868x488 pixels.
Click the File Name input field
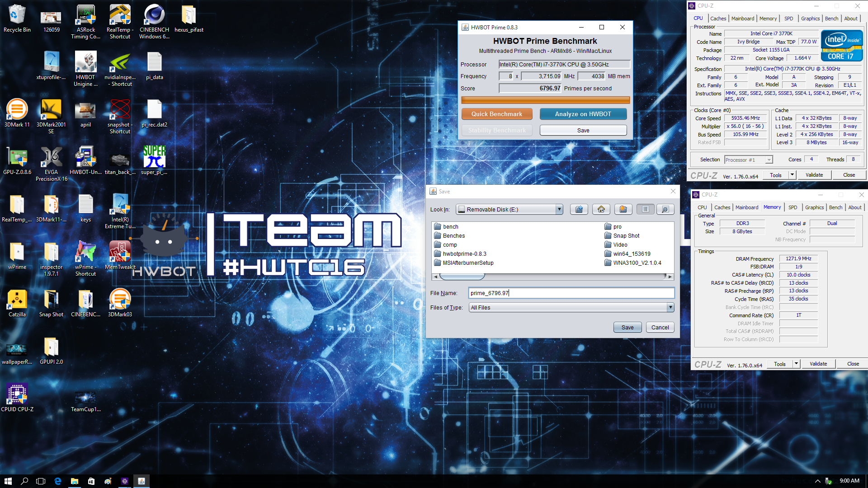click(x=571, y=293)
